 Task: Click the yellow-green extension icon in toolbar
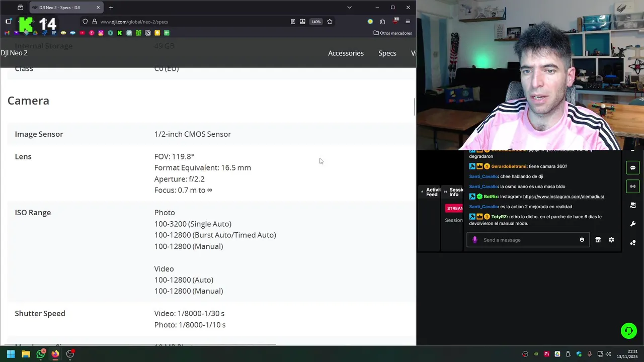(370, 22)
